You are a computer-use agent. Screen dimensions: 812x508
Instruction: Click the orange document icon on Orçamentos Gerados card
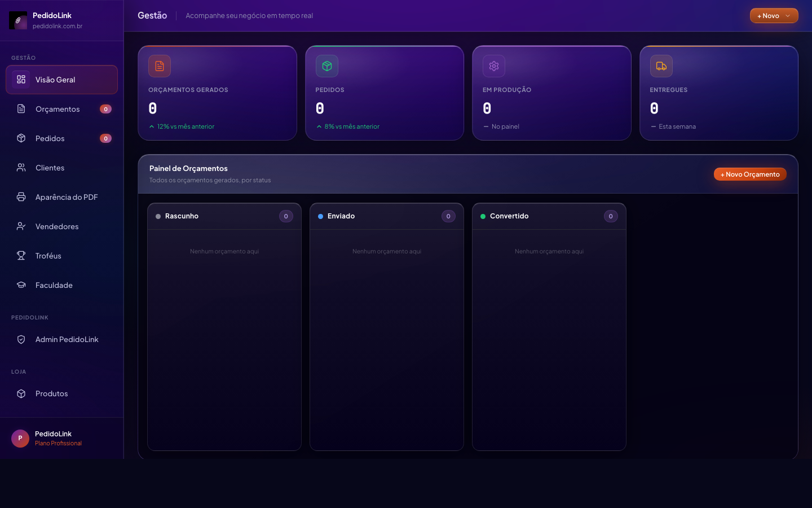click(160, 66)
